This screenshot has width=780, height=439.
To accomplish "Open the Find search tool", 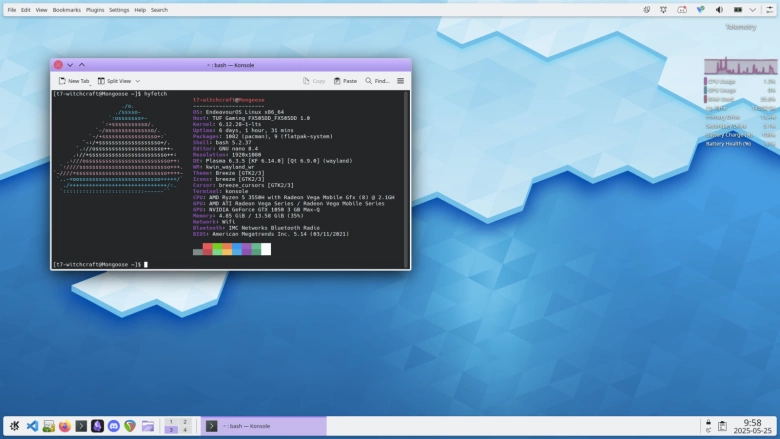I will pos(377,81).
